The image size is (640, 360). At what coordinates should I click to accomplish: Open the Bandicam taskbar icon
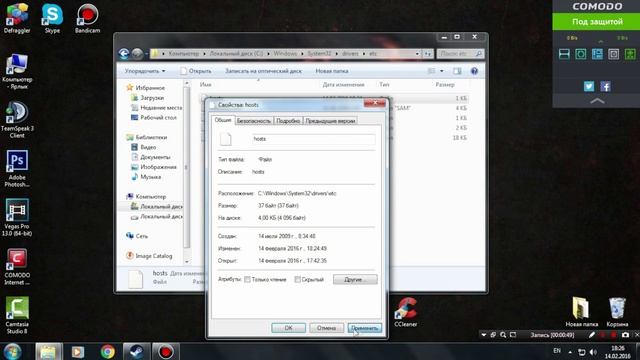pyautogui.click(x=166, y=351)
